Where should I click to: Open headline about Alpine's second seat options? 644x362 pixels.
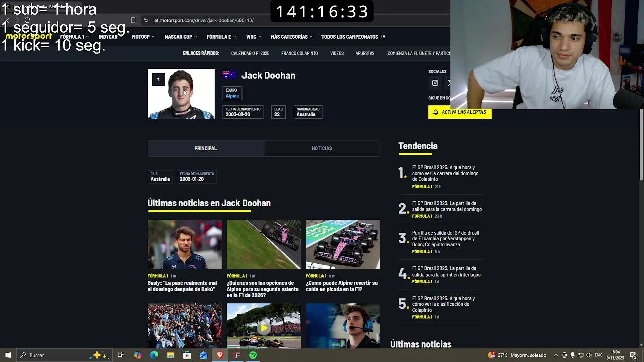tap(263, 289)
